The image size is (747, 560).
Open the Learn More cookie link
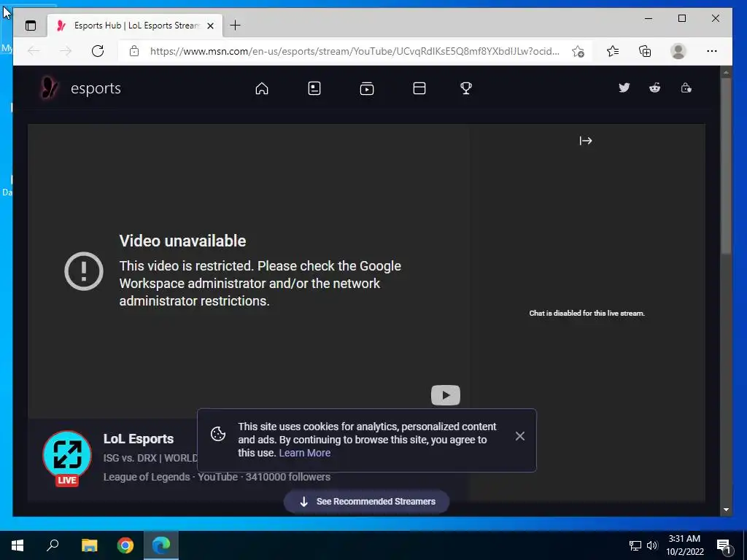(304, 453)
